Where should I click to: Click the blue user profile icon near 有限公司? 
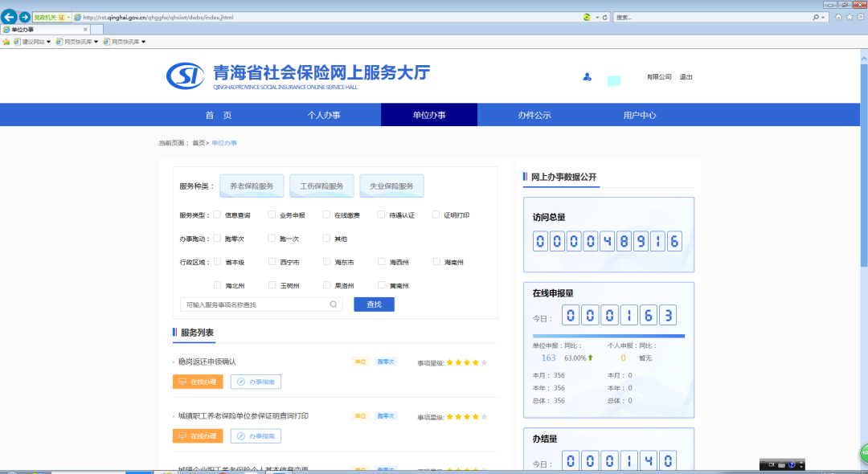click(x=587, y=77)
